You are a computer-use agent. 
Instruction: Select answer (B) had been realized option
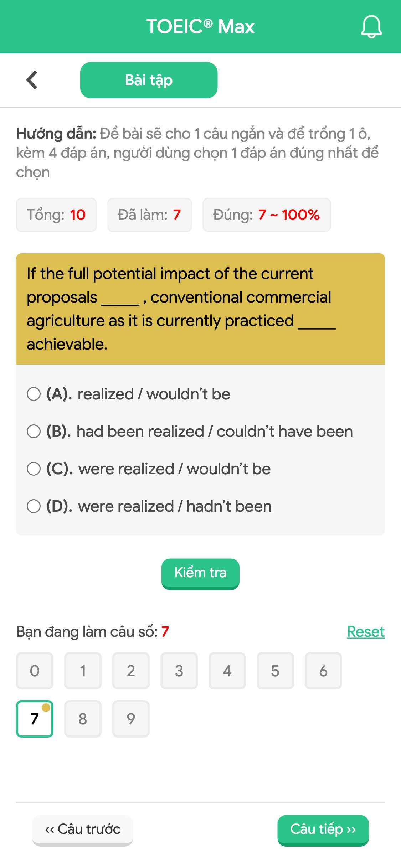click(34, 432)
